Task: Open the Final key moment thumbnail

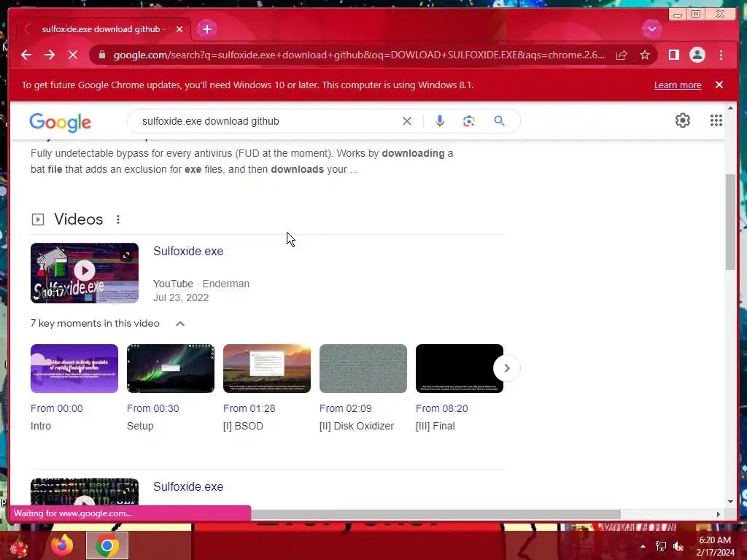Action: 460,368
